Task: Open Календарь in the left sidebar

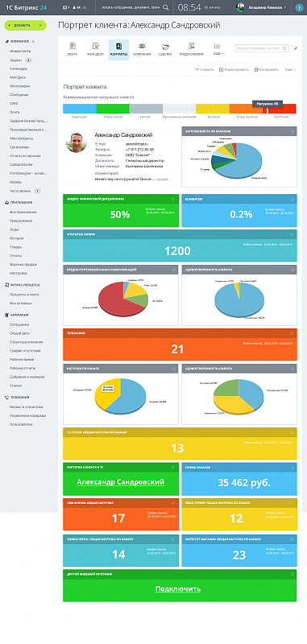Action: pyautogui.click(x=18, y=68)
